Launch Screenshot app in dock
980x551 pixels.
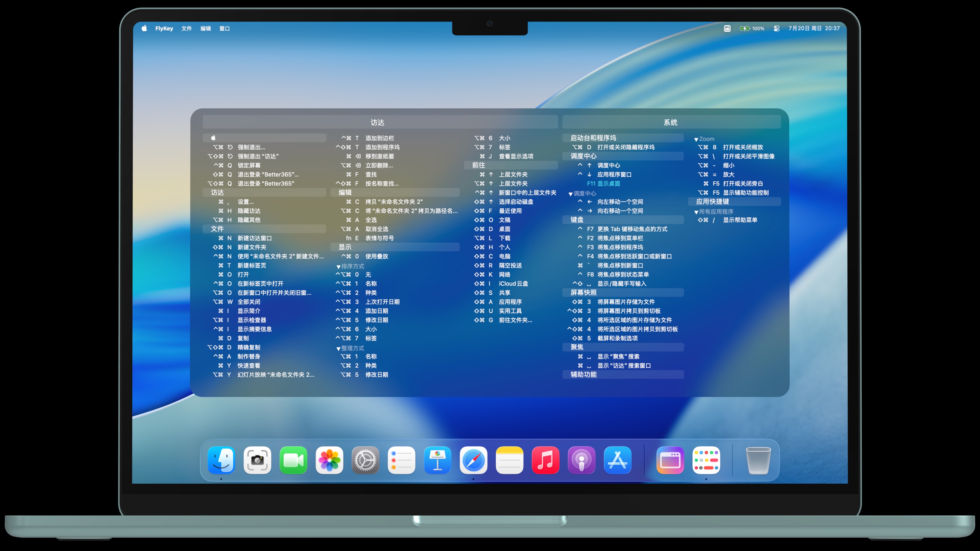coord(257,460)
